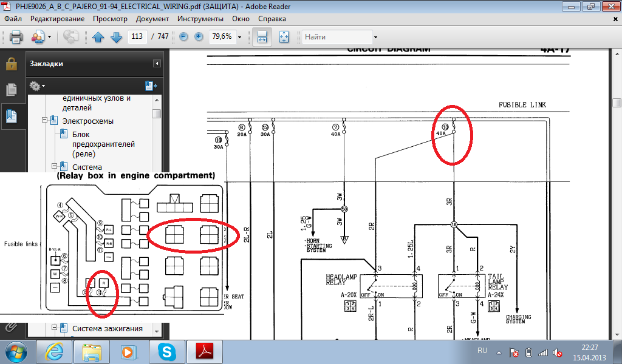Open the Справка menu
Image resolution: width=622 pixels, height=364 pixels.
(272, 19)
